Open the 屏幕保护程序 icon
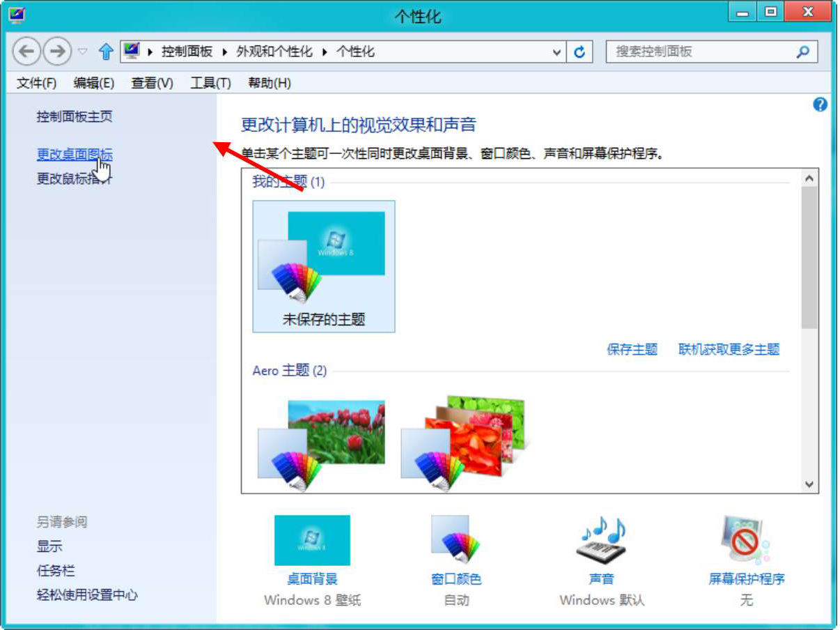 click(x=746, y=541)
